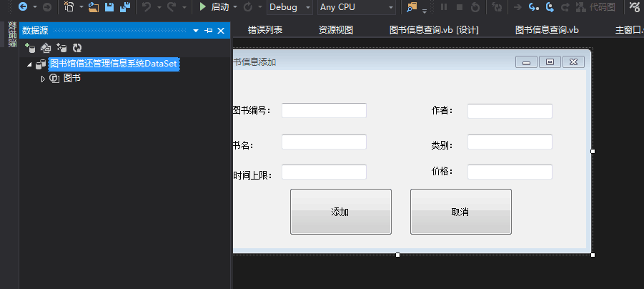Click the New Project toolbar icon
The image size is (644, 289).
[x=69, y=6]
